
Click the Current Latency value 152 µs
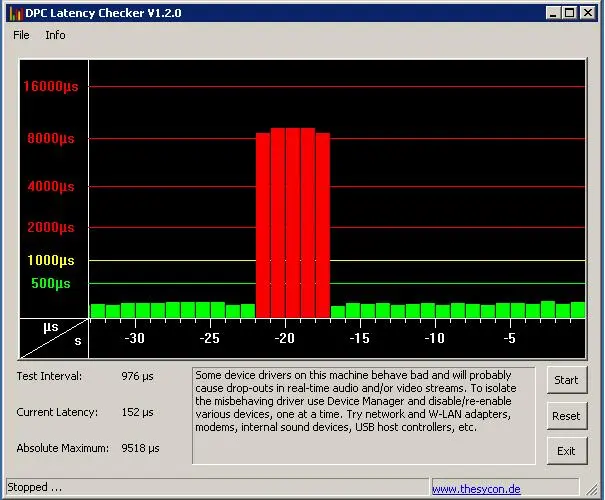point(137,411)
